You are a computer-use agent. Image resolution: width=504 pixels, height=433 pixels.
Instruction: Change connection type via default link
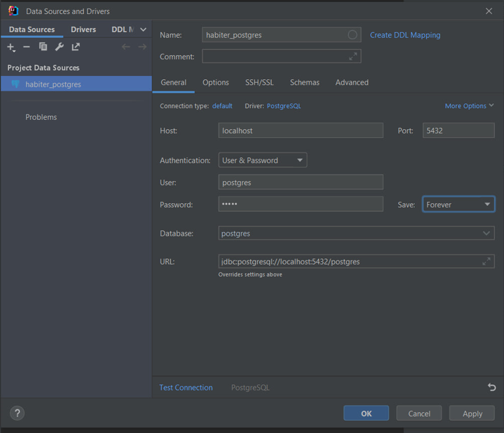[222, 106]
